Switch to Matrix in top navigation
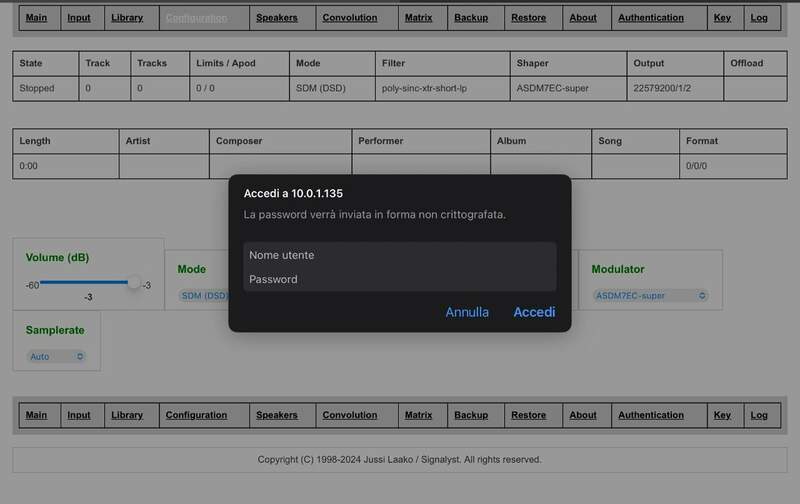 click(x=418, y=18)
